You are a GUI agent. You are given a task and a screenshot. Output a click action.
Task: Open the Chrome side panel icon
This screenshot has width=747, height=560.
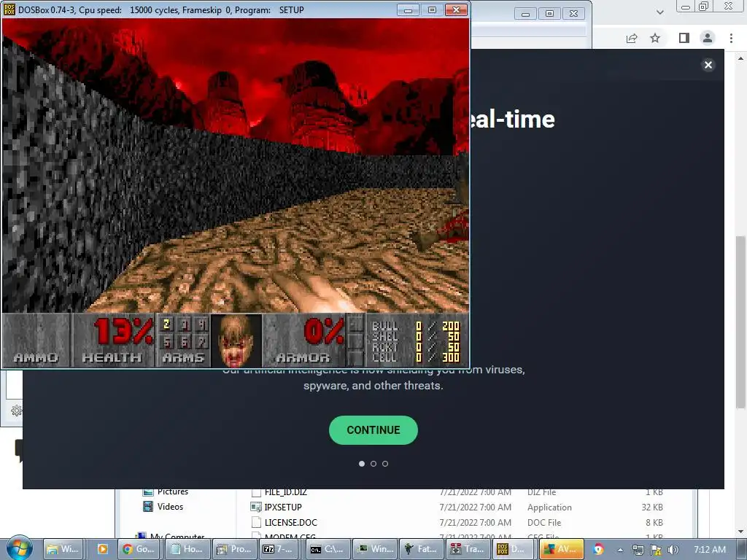pyautogui.click(x=684, y=38)
